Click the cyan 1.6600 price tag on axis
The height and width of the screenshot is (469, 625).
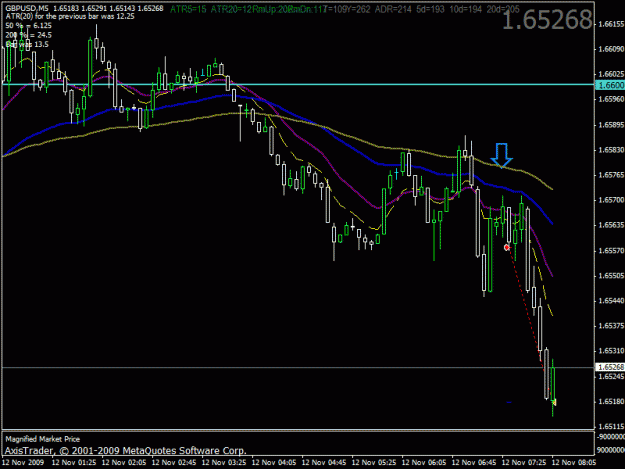(x=610, y=85)
